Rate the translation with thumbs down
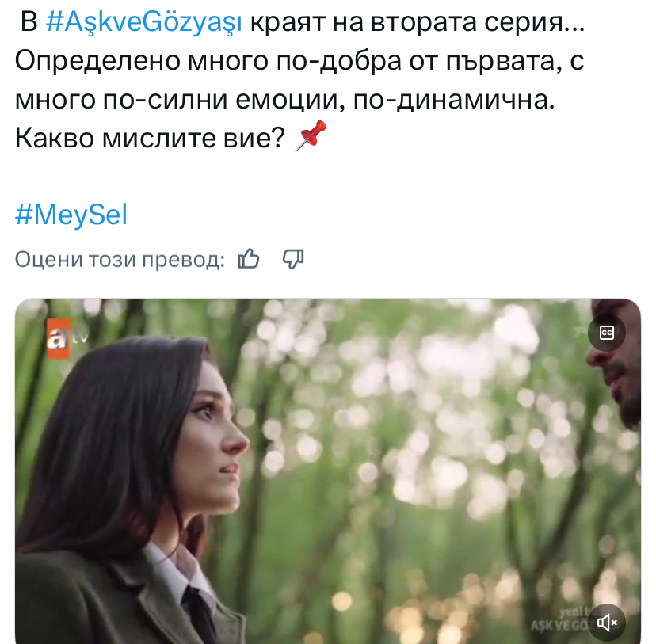This screenshot has width=656, height=644. (x=293, y=259)
